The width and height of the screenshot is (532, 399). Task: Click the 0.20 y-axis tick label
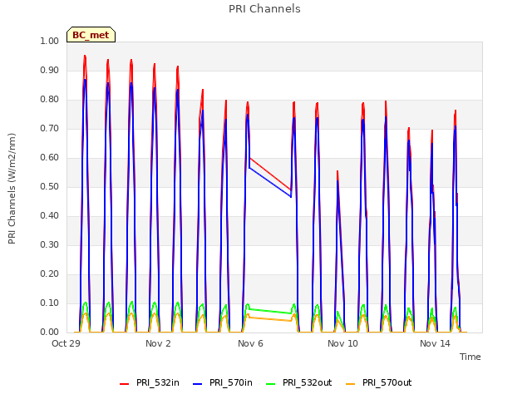[50, 273]
